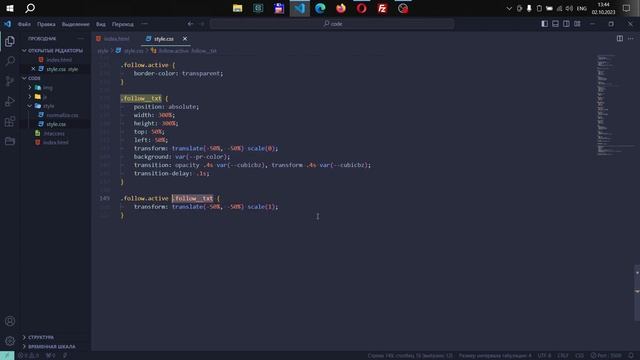The image size is (640, 360).
Task: Open File Explorer from taskbar
Action: point(238,8)
